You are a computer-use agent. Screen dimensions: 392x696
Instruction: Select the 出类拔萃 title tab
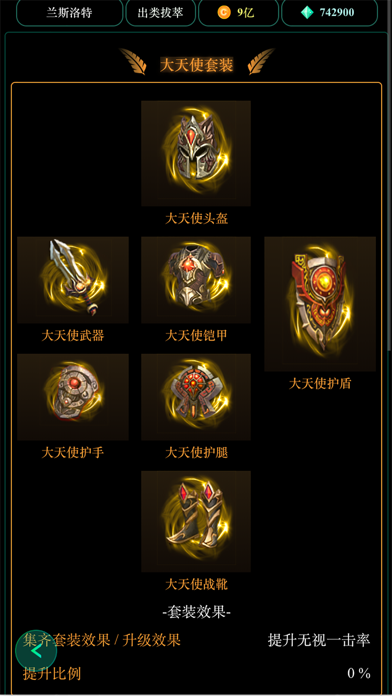(161, 12)
